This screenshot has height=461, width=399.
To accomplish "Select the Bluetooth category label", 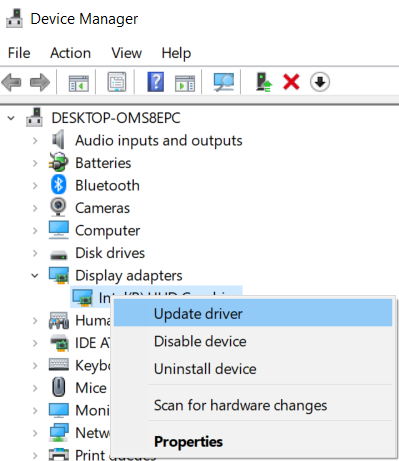I will pyautogui.click(x=107, y=186).
